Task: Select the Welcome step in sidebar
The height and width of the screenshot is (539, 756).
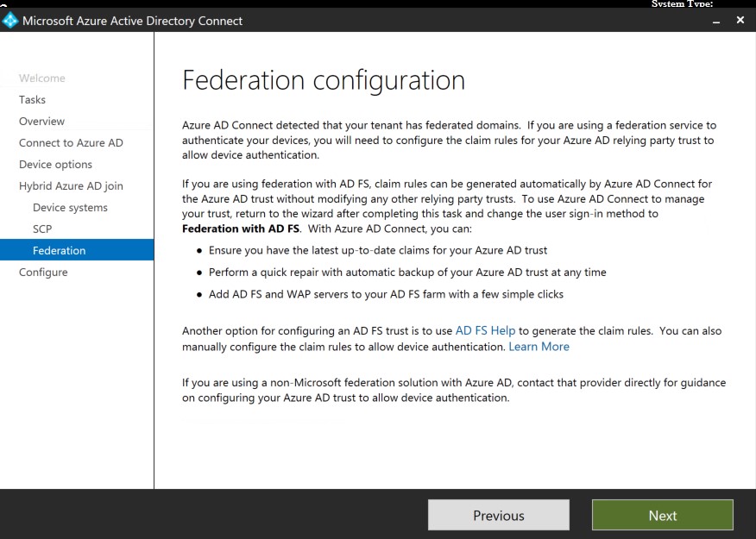Action: pyautogui.click(x=42, y=78)
